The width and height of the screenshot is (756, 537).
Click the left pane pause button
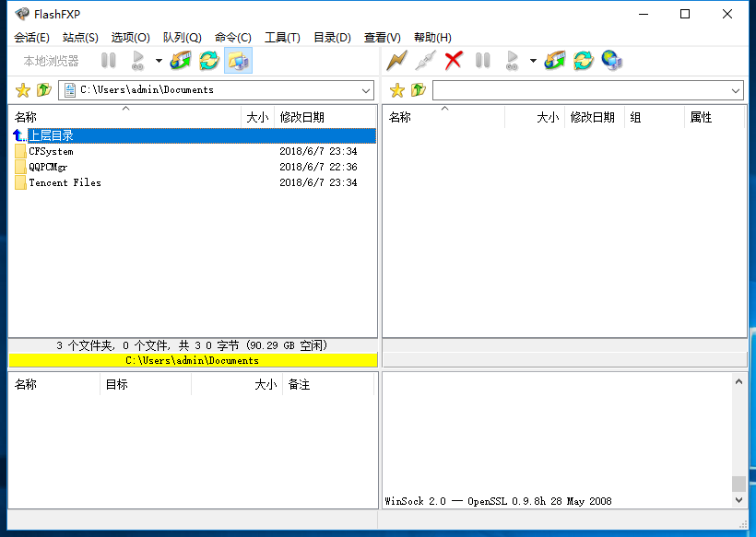tap(109, 61)
